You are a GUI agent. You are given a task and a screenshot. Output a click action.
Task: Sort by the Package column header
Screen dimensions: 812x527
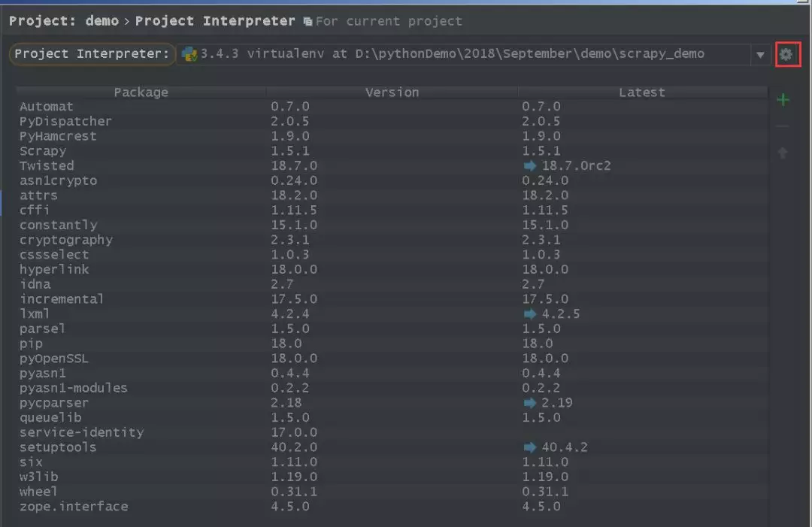pyautogui.click(x=141, y=92)
